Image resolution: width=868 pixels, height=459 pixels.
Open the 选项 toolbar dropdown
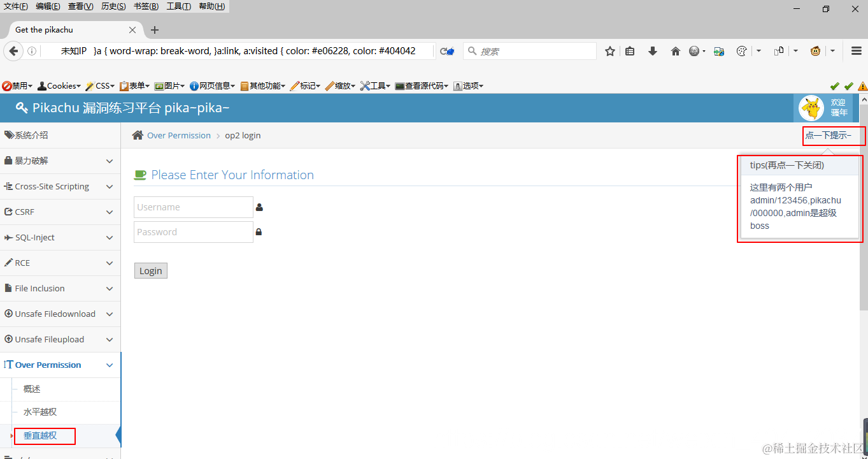[x=468, y=85]
